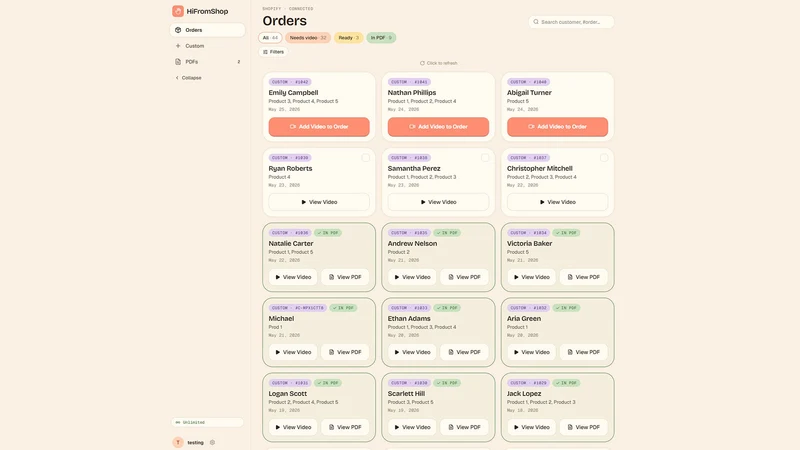View PDF for Natalie Carter

(345, 277)
